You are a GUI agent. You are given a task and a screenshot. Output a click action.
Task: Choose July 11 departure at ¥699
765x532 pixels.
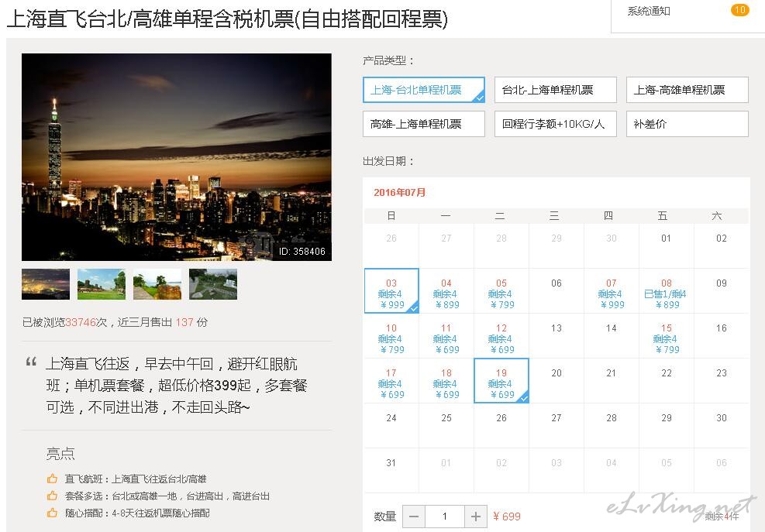pos(446,335)
